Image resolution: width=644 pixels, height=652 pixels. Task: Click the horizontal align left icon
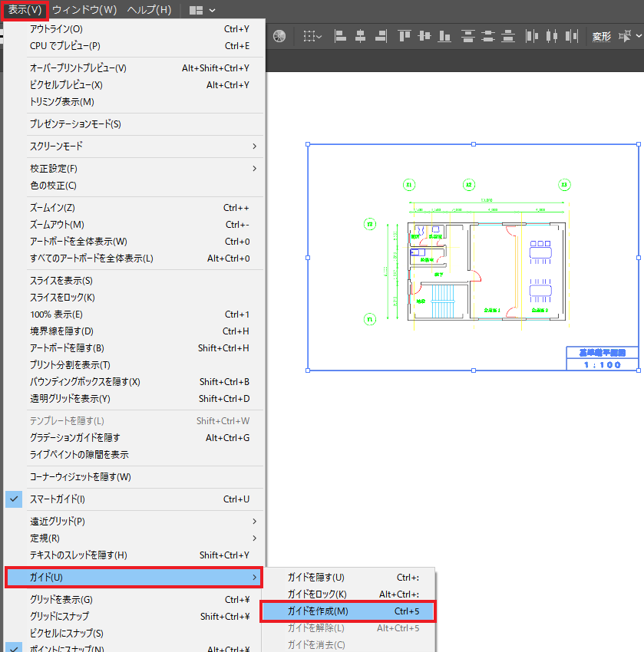click(x=340, y=36)
